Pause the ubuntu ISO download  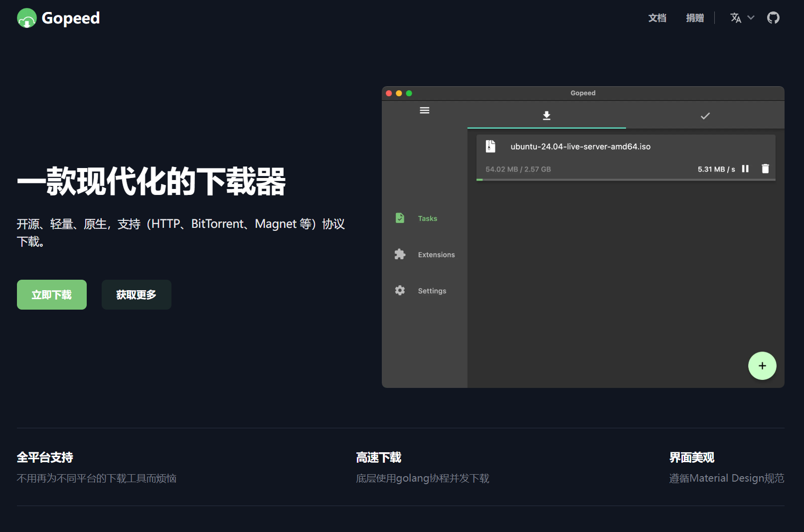745,169
